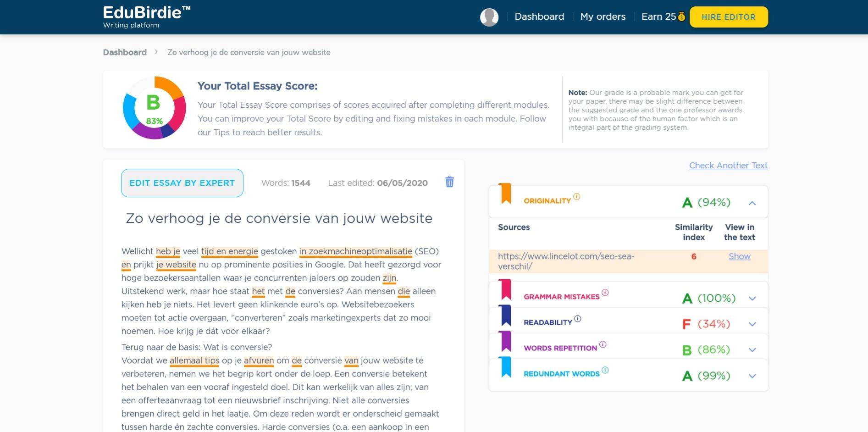
Task: Click the coin icon next to Earn 25
Action: click(682, 17)
